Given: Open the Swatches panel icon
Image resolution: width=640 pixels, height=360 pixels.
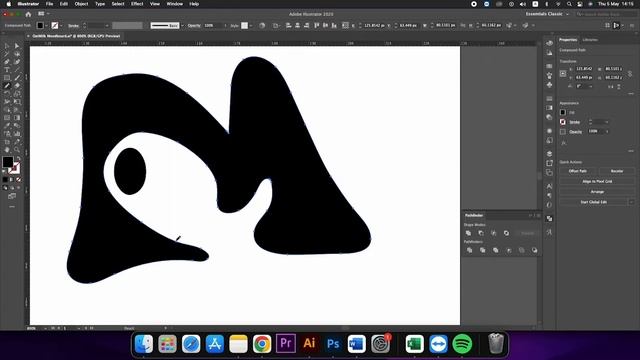Looking at the screenshot, I should (x=549, y=66).
